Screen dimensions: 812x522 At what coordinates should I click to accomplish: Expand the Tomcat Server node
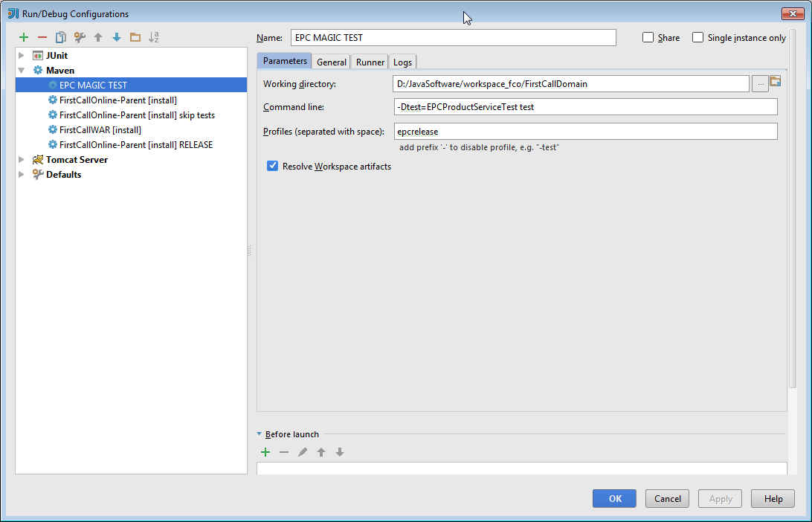pyautogui.click(x=21, y=159)
